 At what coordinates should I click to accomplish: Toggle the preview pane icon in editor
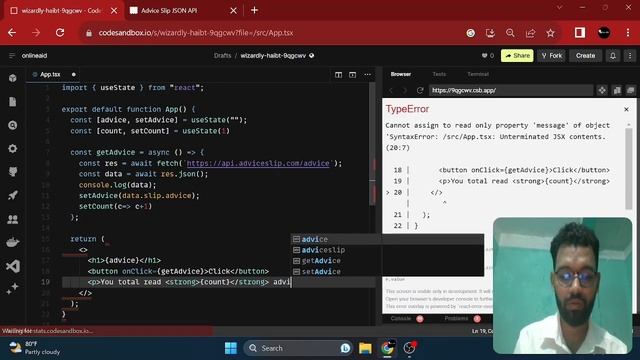353,75
